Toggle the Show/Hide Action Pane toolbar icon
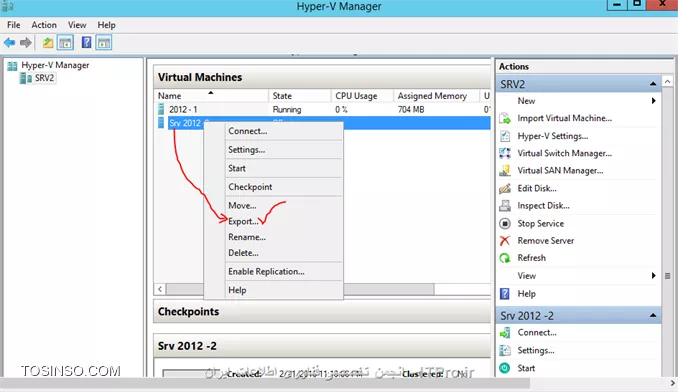This screenshot has height=392, width=678. click(x=104, y=42)
